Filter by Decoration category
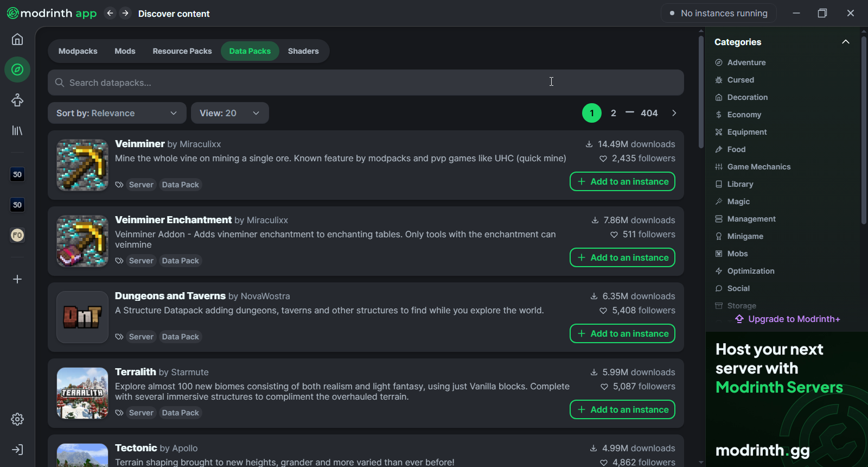The height and width of the screenshot is (467, 868). tap(741, 97)
